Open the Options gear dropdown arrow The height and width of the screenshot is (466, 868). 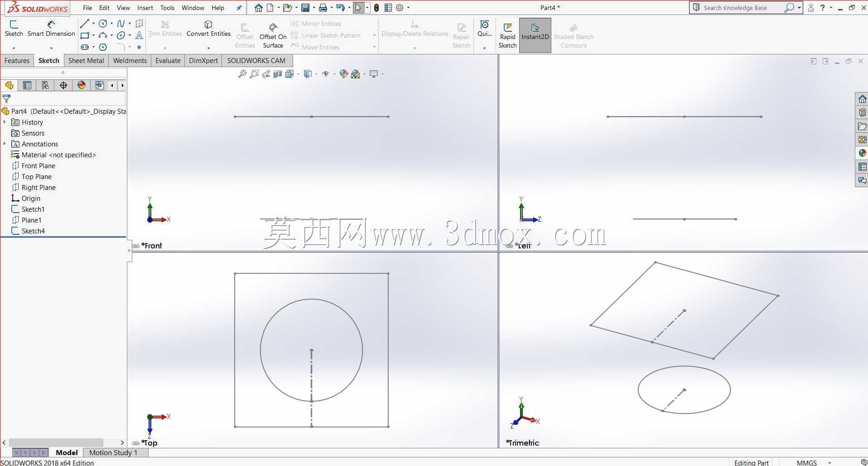(x=408, y=8)
